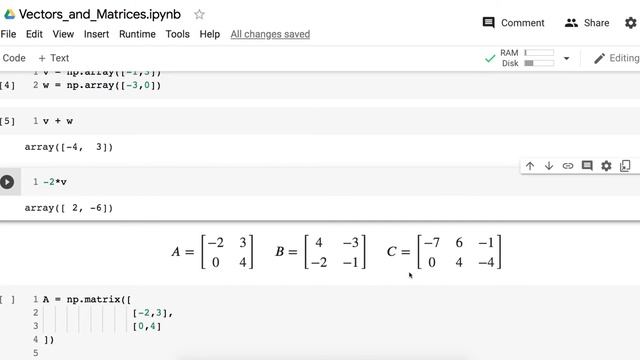Click the -2*v code line
The image size is (640, 360).
click(x=55, y=182)
